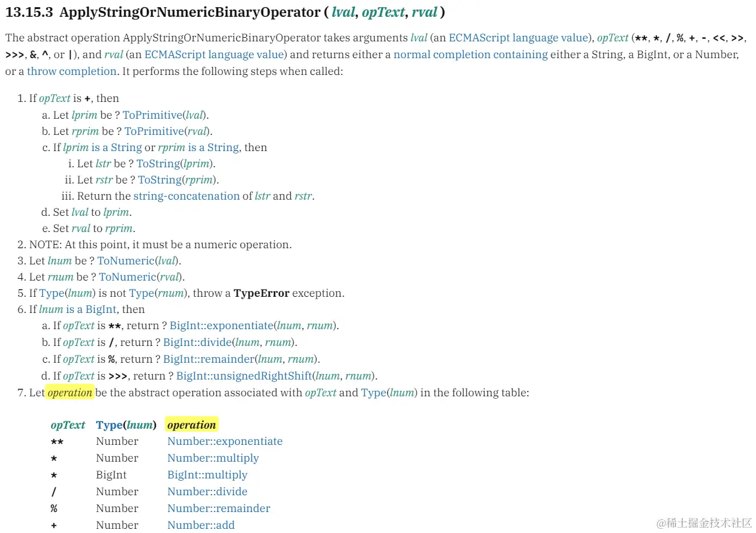Click the highlighted operation table header
The width and height of the screenshot is (756, 533).
(191, 425)
